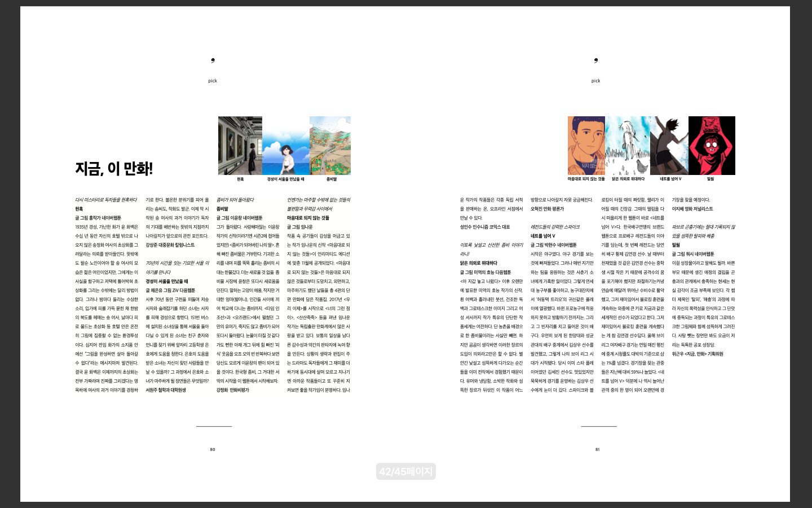Click caption 네트를 넘어 V under the image
Screen dimensions: 812x508
(x=671, y=179)
